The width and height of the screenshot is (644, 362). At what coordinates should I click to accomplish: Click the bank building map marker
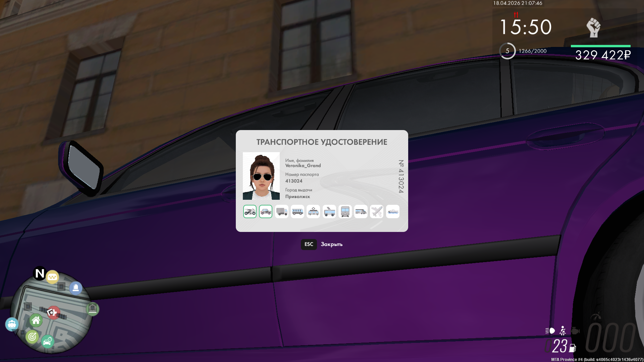coord(93,309)
